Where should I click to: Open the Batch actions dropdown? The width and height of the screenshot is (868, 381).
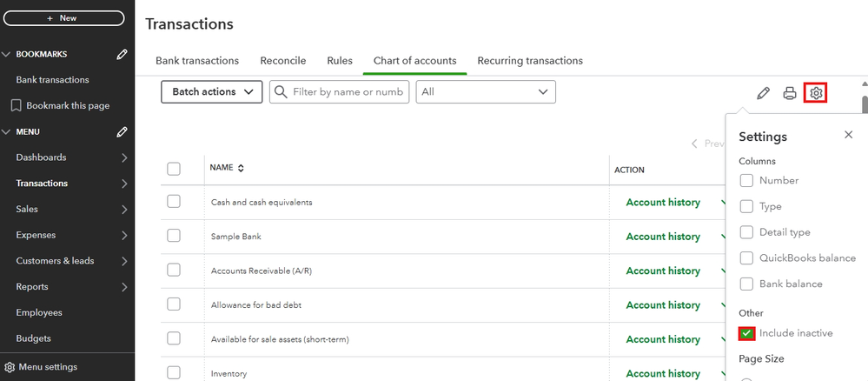212,91
